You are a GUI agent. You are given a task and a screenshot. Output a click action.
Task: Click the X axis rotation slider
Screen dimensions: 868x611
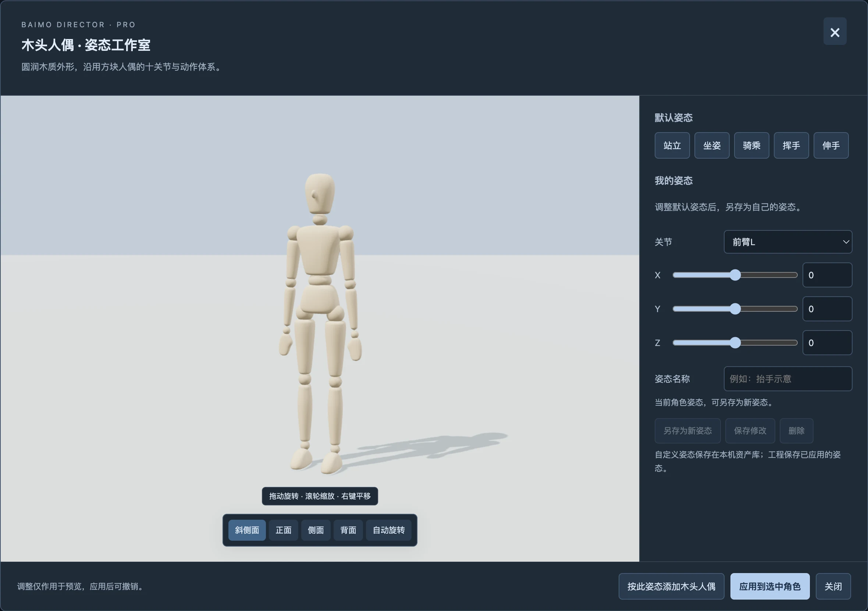click(734, 275)
